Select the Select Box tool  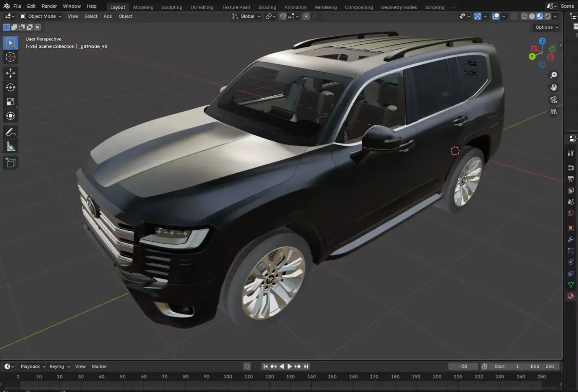tap(10, 43)
